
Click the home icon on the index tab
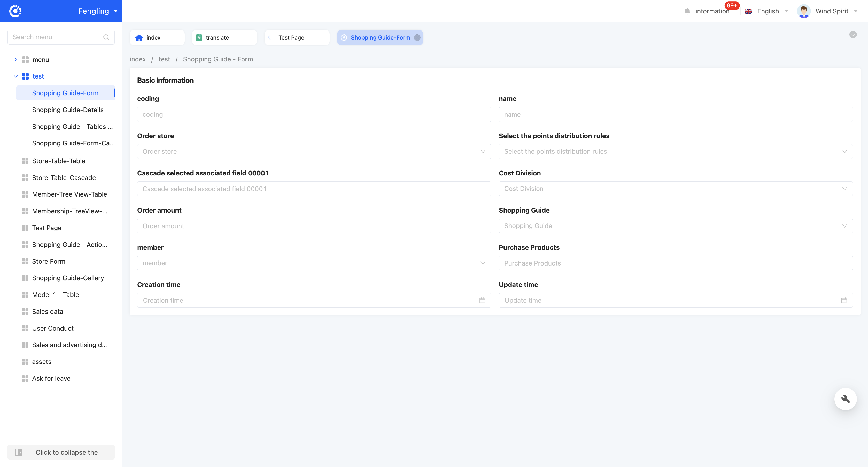point(139,37)
